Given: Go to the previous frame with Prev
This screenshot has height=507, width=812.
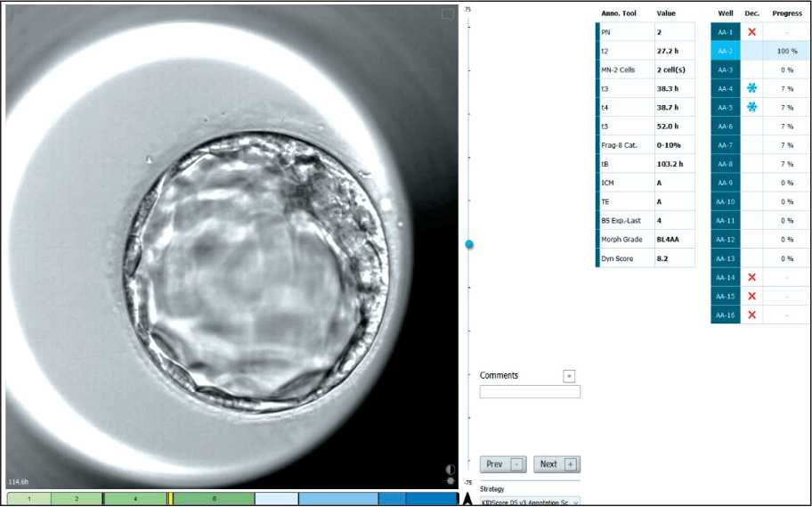Looking at the screenshot, I should click(x=503, y=464).
